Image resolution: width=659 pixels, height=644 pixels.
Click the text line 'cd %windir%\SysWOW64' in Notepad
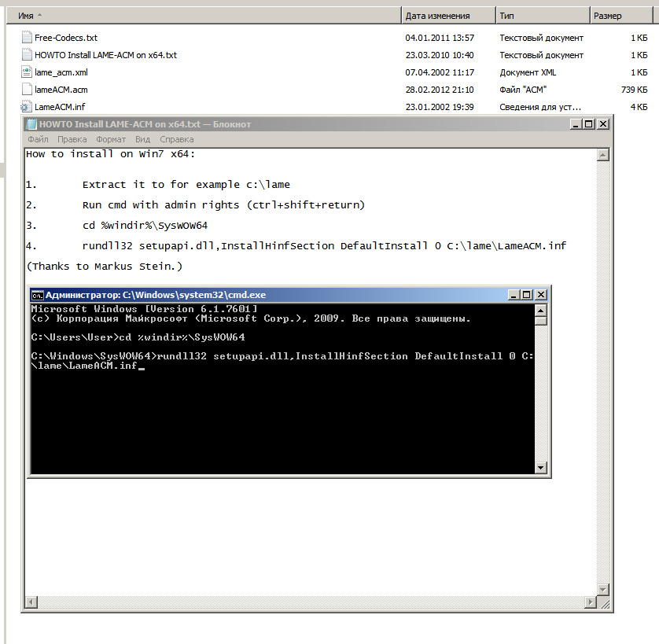tap(145, 226)
